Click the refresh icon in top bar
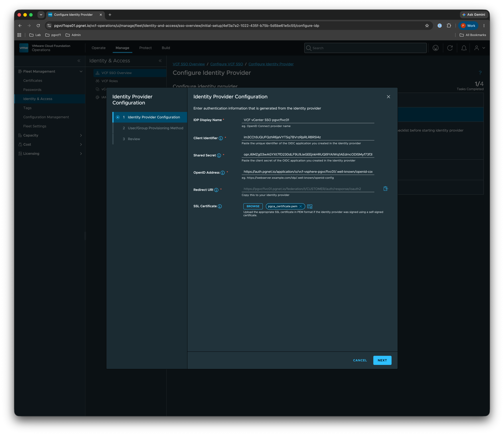The image size is (504, 435). [450, 48]
